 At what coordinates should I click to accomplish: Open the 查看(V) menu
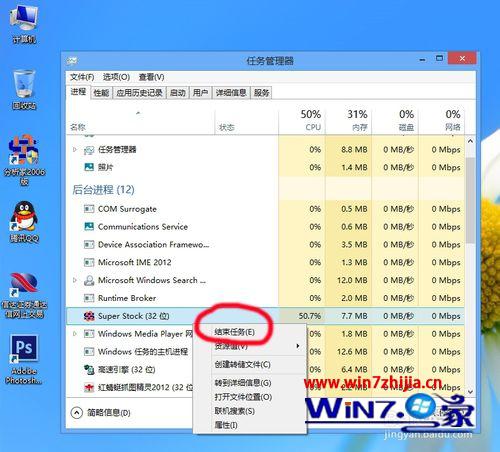(151, 77)
